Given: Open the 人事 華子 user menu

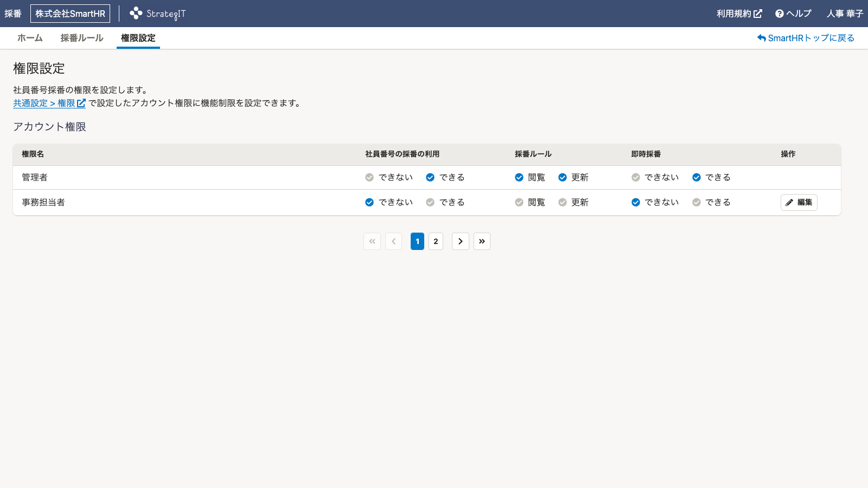Looking at the screenshot, I should click(x=844, y=14).
